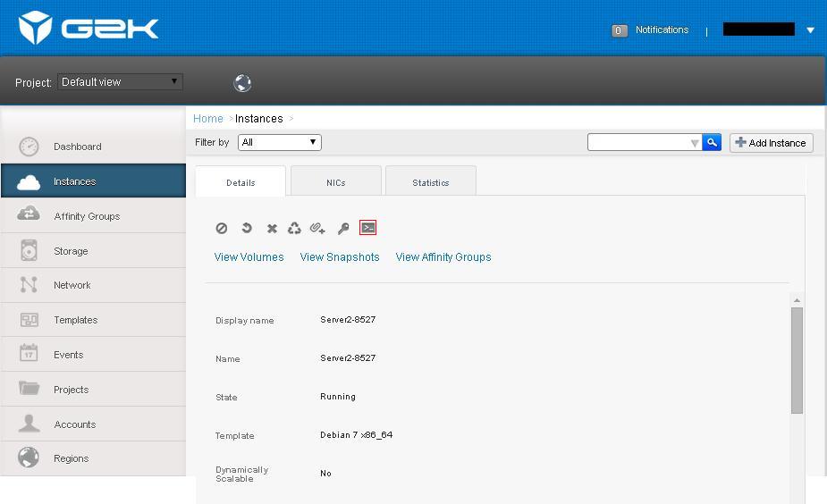Open the Project Default view dropdown
The height and width of the screenshot is (504, 827).
coord(121,81)
